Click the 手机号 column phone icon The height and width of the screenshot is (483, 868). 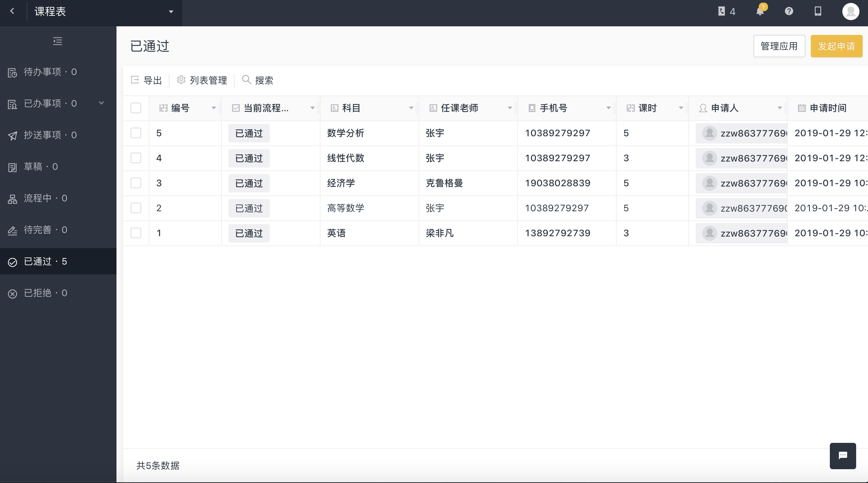point(532,108)
